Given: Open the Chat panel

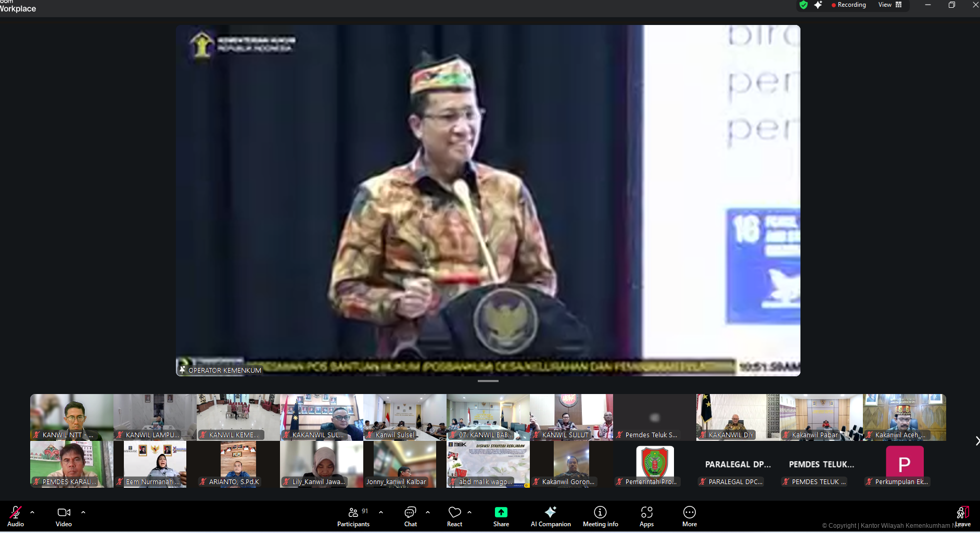Looking at the screenshot, I should pyautogui.click(x=410, y=516).
